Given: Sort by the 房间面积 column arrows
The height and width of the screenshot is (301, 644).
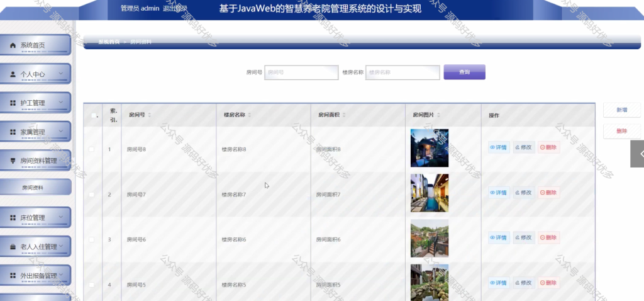Looking at the screenshot, I should coord(344,115).
